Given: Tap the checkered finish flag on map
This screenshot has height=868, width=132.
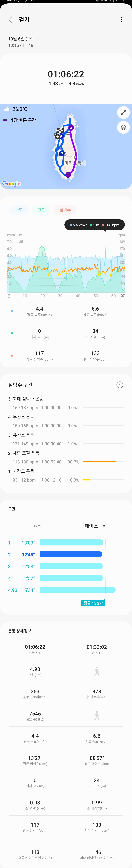Looking at the screenshot, I should (x=60, y=131).
